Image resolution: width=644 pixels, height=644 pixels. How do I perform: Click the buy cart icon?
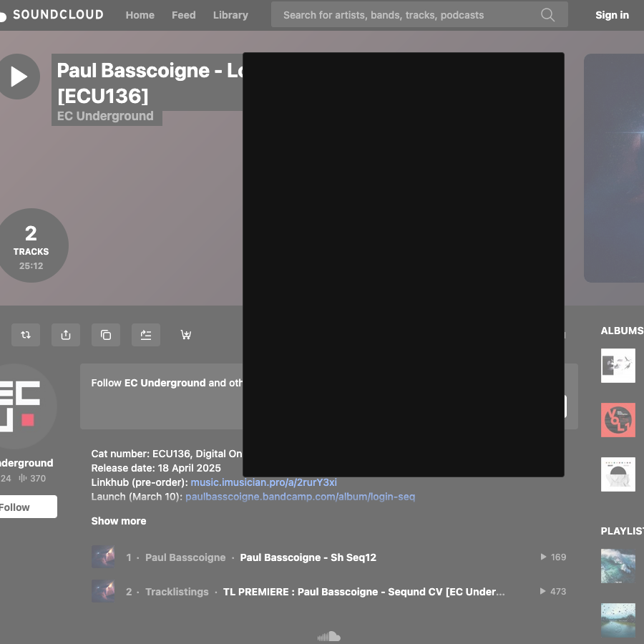pos(185,335)
